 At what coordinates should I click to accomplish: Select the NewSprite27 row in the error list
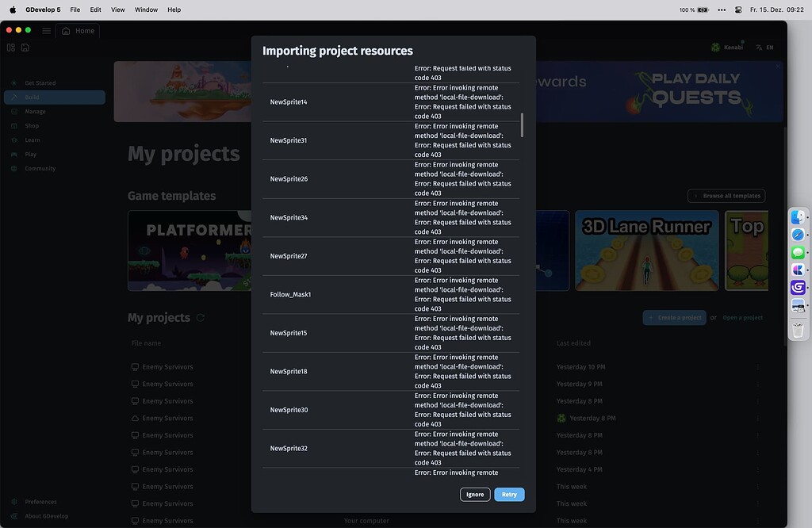(390, 256)
